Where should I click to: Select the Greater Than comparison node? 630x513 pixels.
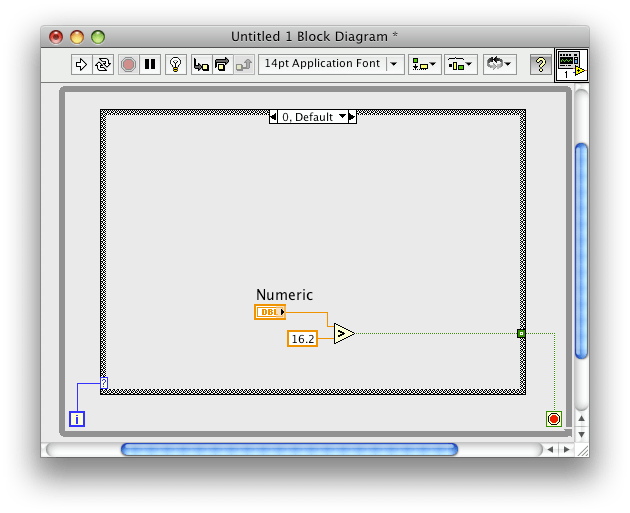pos(344,333)
